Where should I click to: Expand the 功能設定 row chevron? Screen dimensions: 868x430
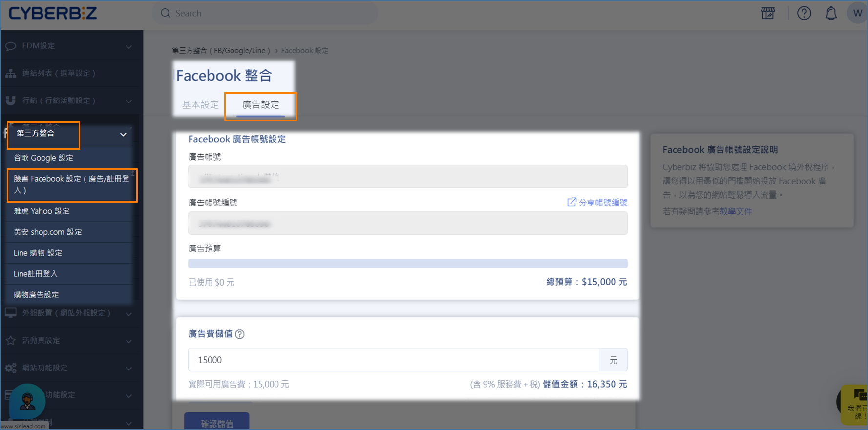[x=129, y=395]
